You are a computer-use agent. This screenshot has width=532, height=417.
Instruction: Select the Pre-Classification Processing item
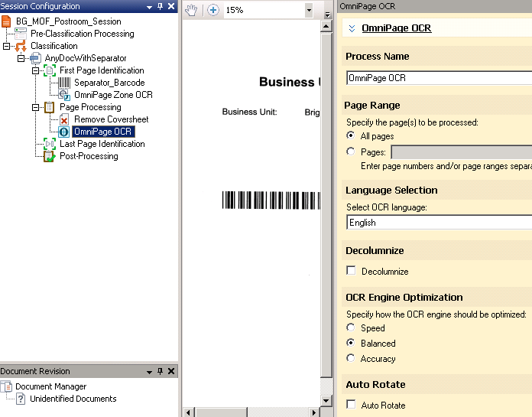[x=83, y=34]
